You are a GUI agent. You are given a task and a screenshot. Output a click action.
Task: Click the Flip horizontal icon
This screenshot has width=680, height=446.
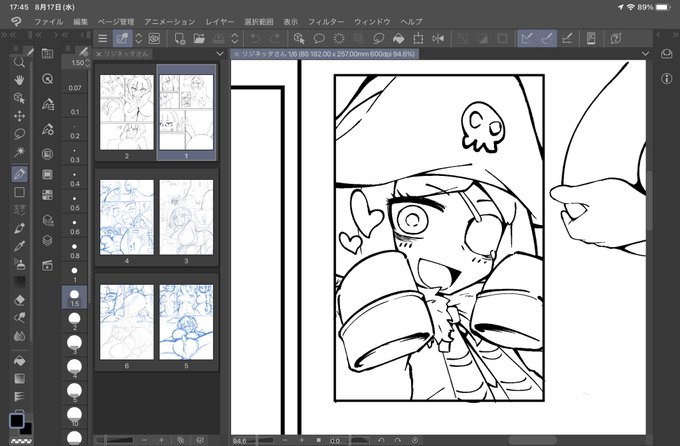pyautogui.click(x=438, y=39)
